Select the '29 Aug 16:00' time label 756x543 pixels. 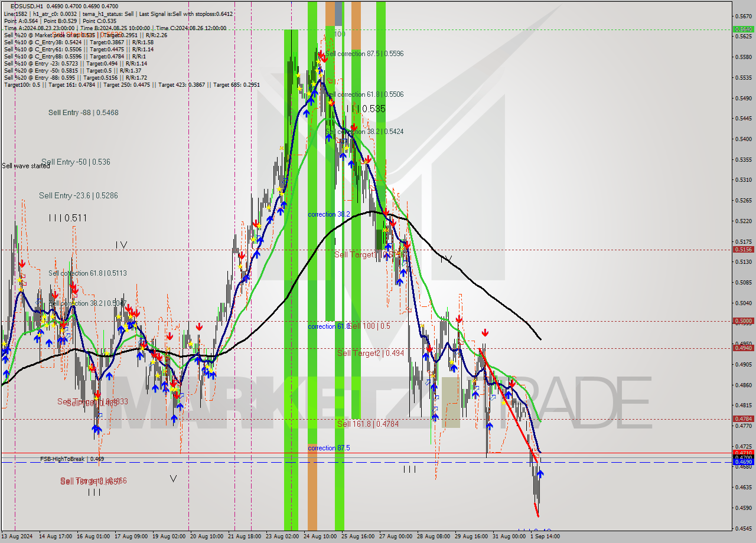click(x=472, y=537)
